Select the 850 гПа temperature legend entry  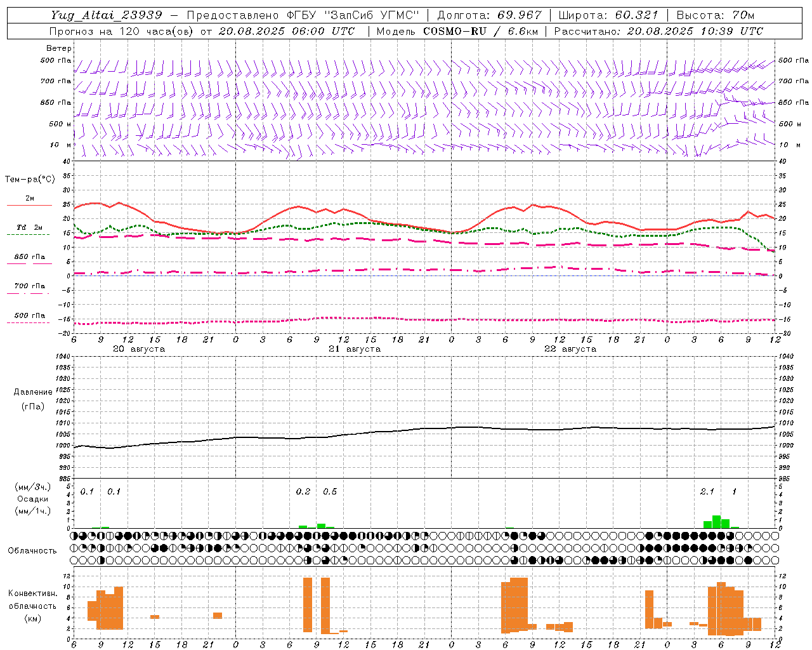29,260
